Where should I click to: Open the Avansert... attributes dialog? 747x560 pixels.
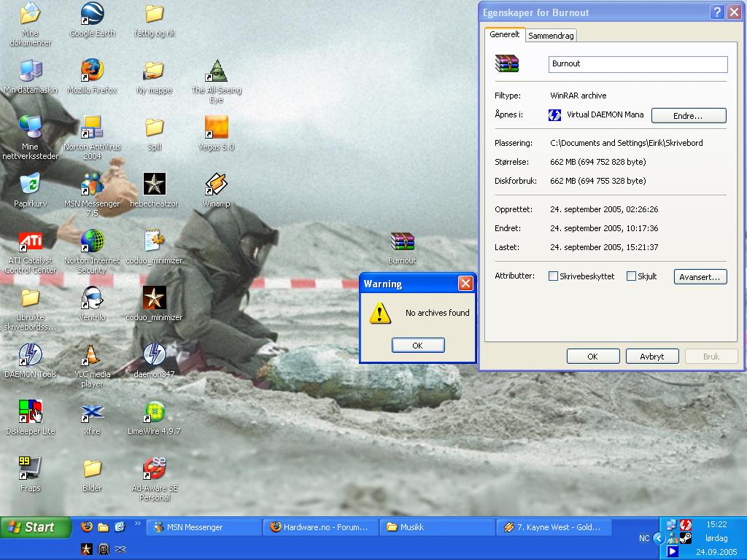tap(700, 276)
